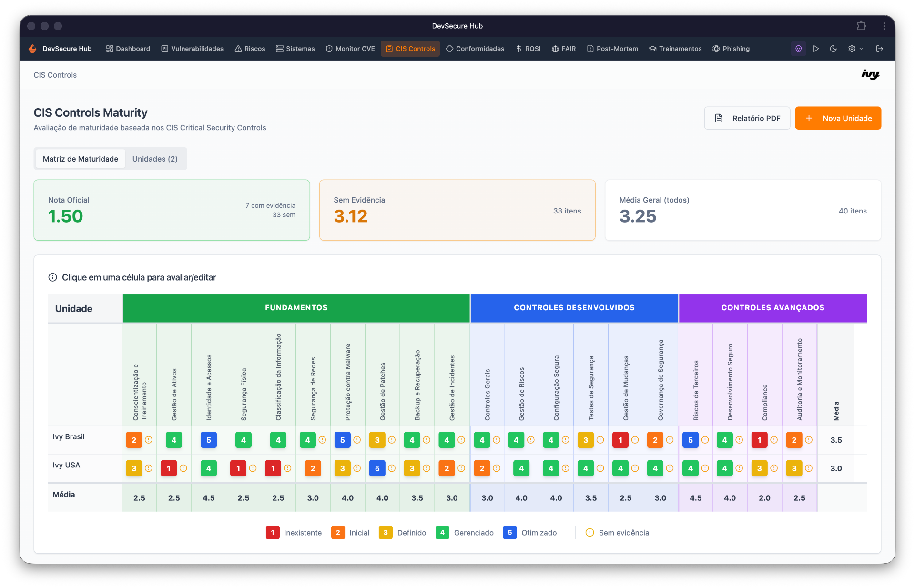Viewport: 915px width, 588px height.
Task: Open the Phishing section
Action: pos(731,49)
